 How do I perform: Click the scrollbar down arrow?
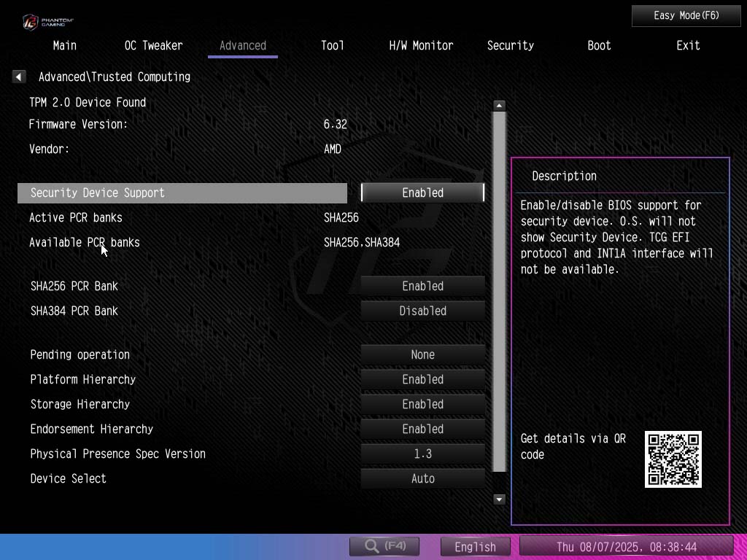click(499, 499)
